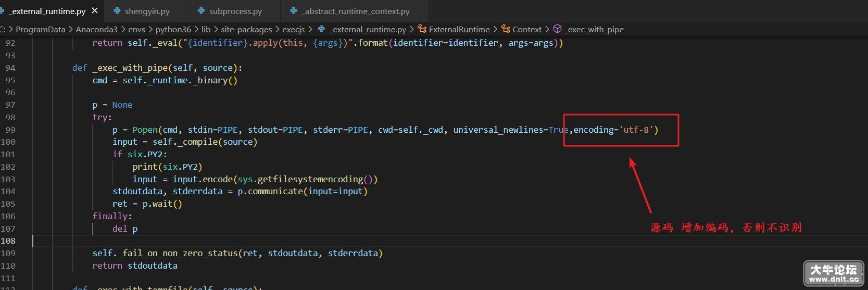Click the Python file icon in the breadcrumb
The width and height of the screenshot is (868, 290).
coord(322,29)
